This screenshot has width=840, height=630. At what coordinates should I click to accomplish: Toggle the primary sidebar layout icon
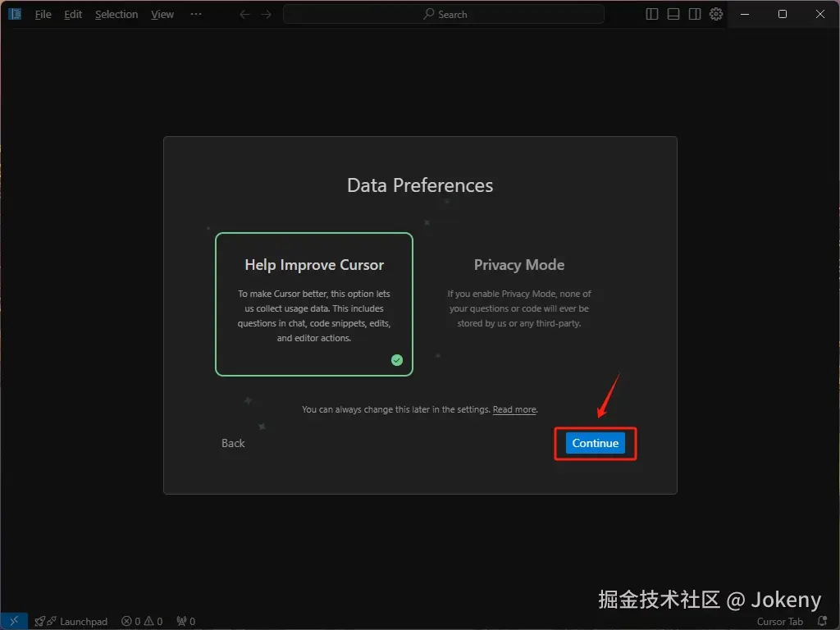652,15
